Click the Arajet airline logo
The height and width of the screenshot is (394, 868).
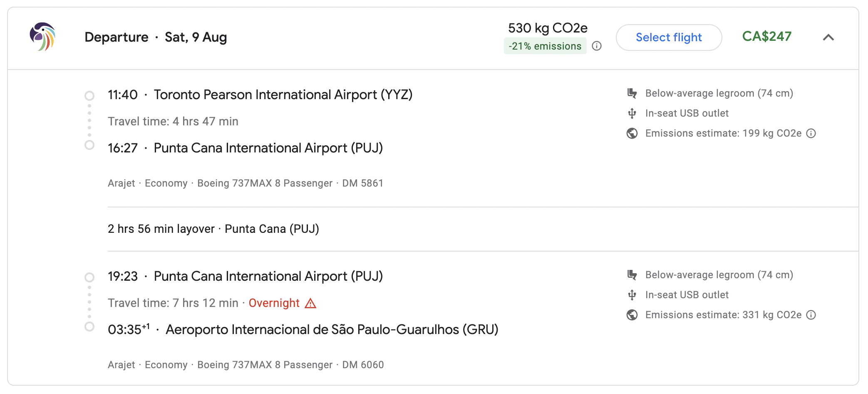pyautogui.click(x=42, y=37)
